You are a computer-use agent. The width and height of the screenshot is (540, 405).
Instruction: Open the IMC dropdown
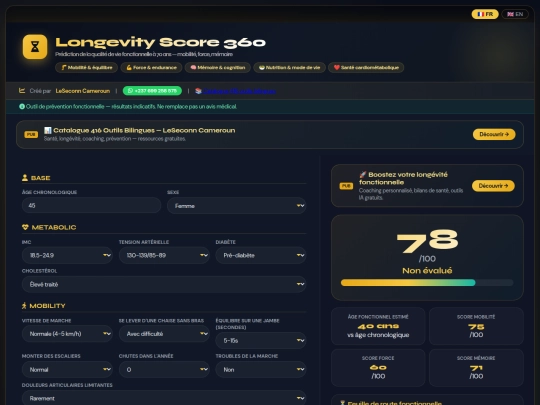coord(67,255)
